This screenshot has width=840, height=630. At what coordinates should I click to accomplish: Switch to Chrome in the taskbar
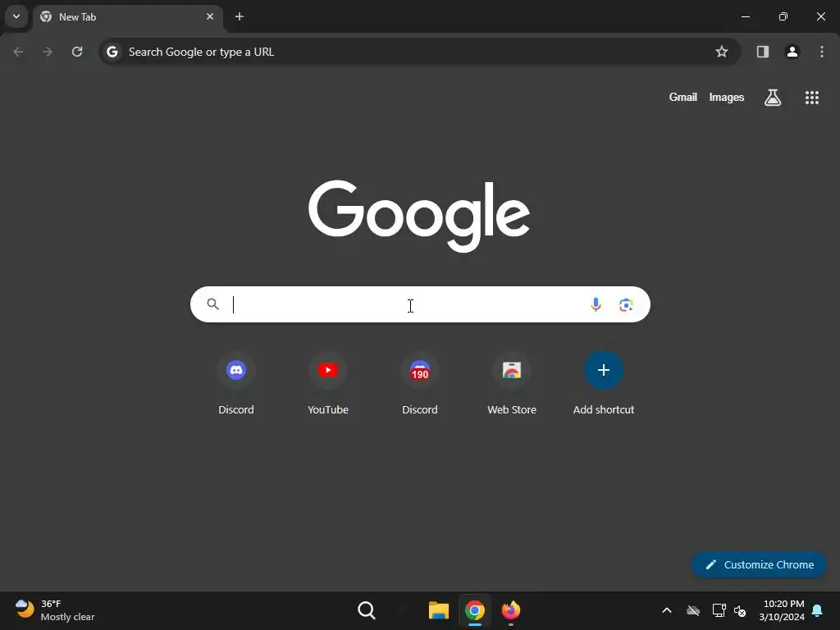point(475,610)
